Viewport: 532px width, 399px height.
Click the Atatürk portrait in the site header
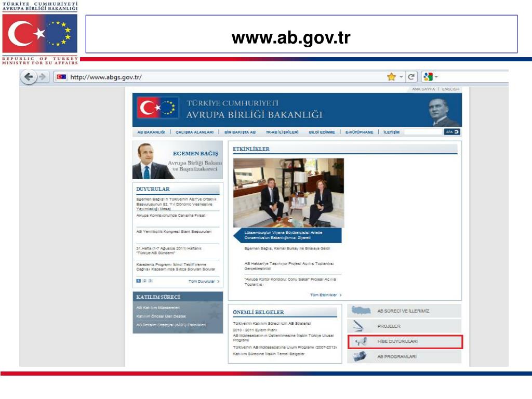point(443,112)
